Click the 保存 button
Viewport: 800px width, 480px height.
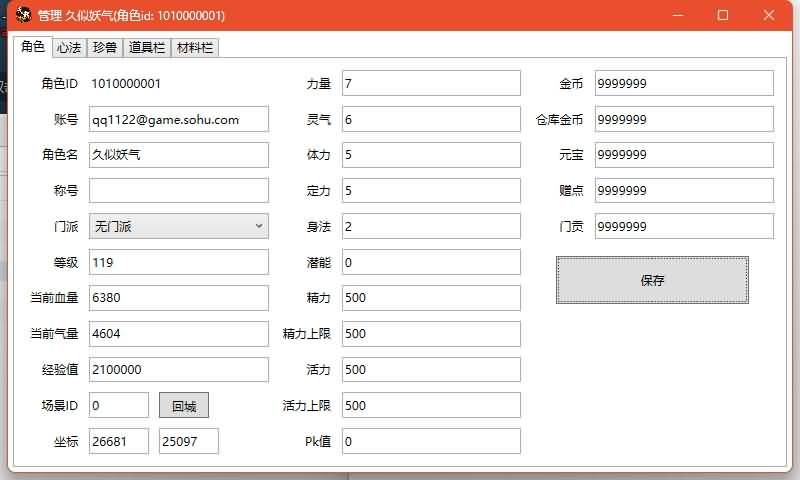pos(652,280)
